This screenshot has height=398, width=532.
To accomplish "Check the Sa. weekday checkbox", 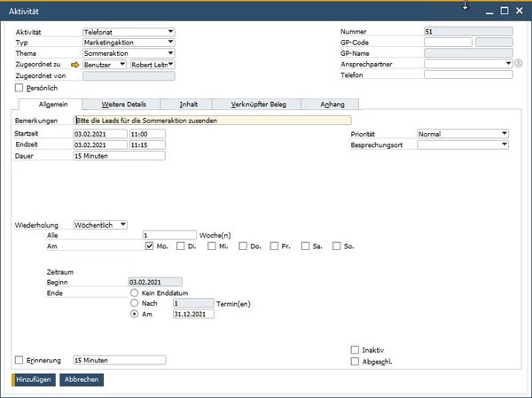I will tap(305, 246).
